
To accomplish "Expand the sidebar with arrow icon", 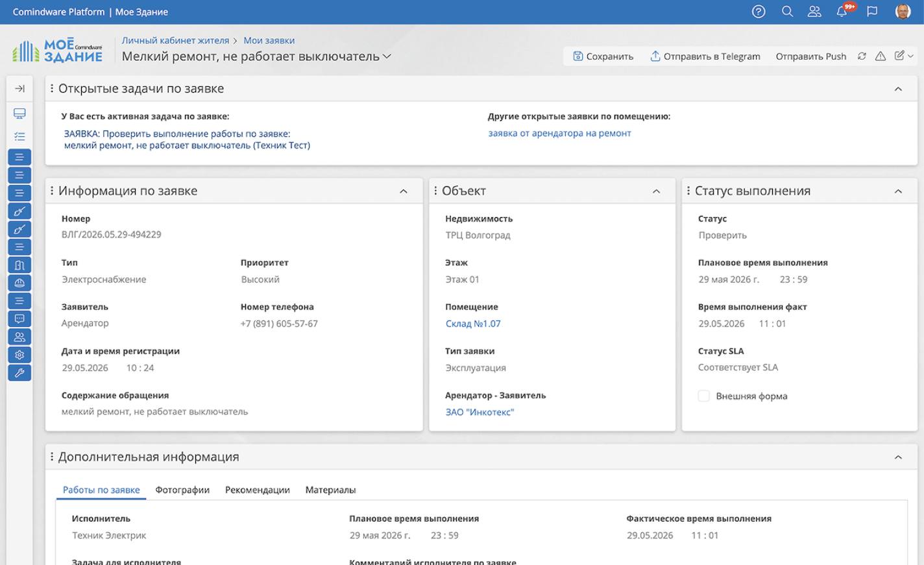I will (x=19, y=89).
